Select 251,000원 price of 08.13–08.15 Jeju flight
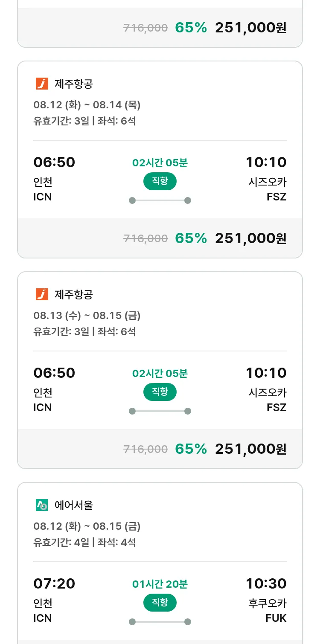 coord(250,449)
